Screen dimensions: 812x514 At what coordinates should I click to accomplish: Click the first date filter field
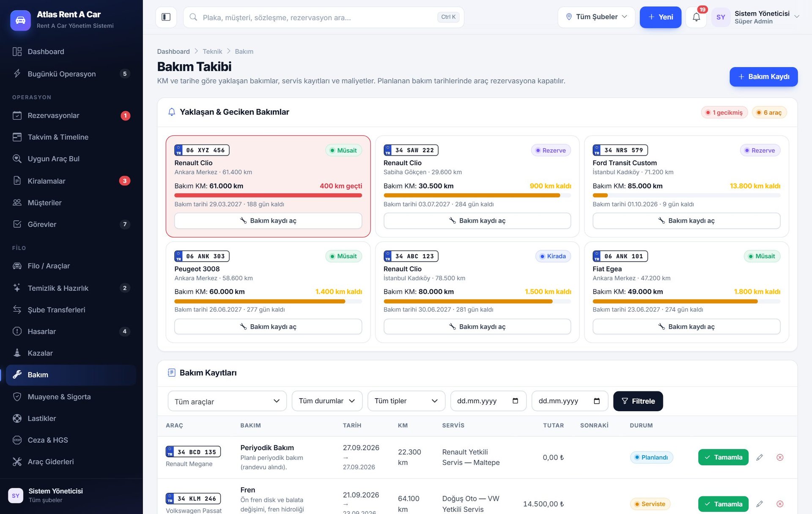tap(488, 401)
